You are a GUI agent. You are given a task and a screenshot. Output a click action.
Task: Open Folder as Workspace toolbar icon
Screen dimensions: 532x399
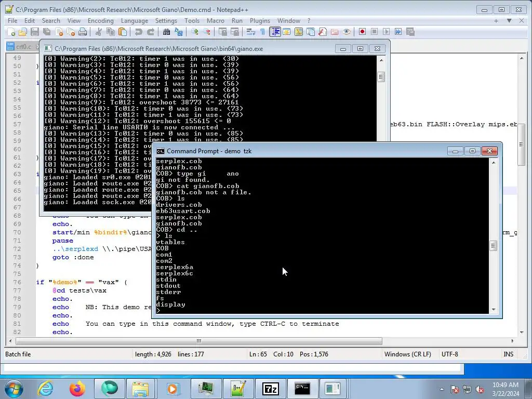pos(335,32)
